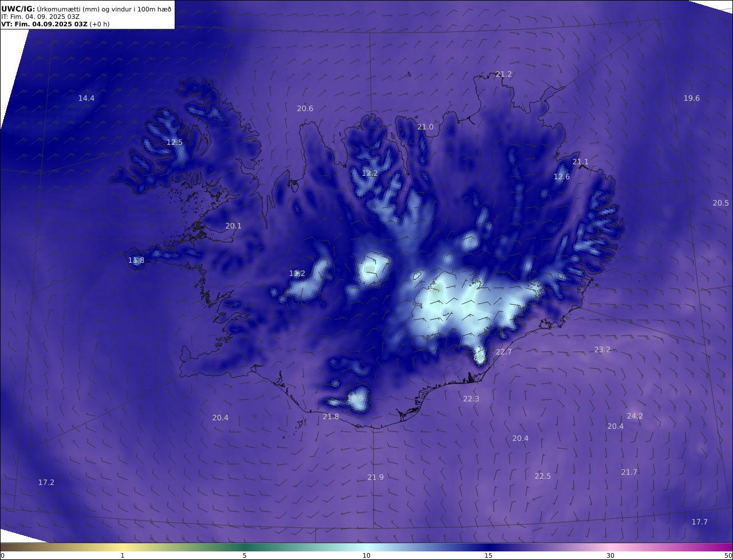Click the 17.7 value label
Screen dimensions: 733x560
(x=700, y=522)
